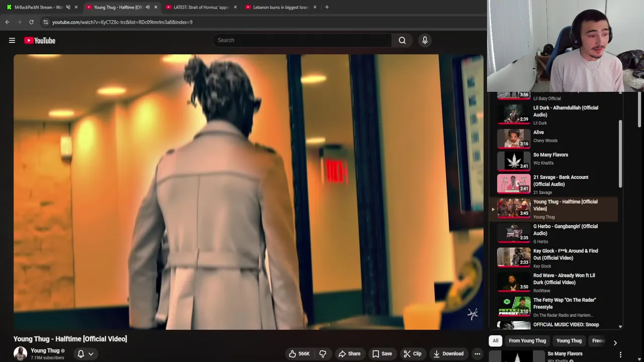Click the playlist scrollbar thumb
644x362 pixels.
[x=620, y=153]
